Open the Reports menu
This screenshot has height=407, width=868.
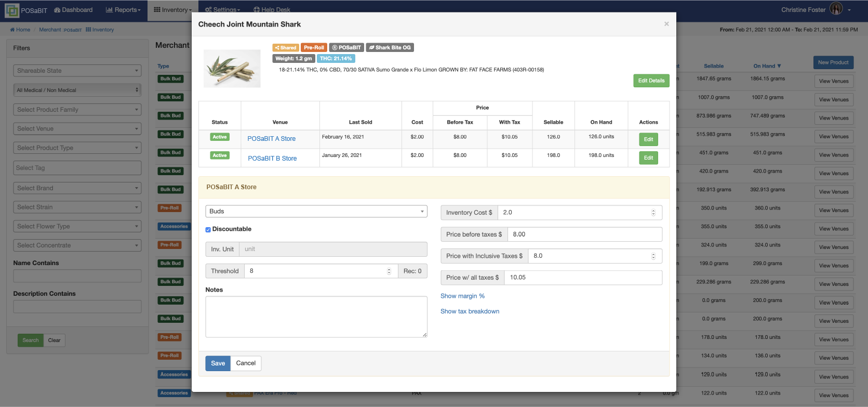(x=123, y=10)
